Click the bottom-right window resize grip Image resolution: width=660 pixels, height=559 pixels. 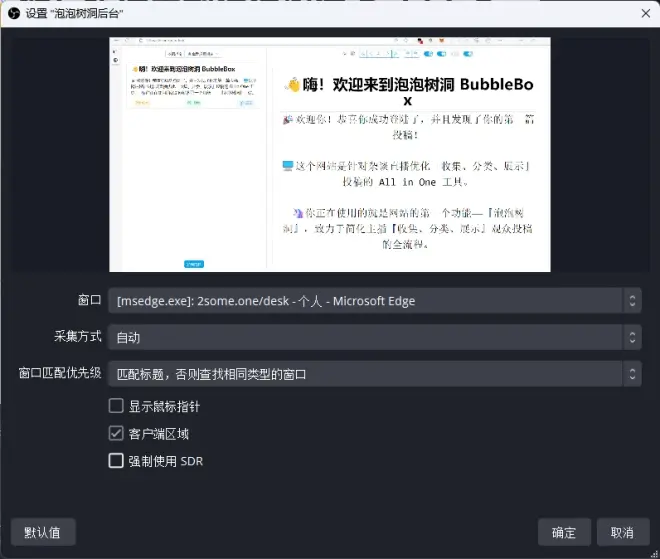tap(655, 554)
